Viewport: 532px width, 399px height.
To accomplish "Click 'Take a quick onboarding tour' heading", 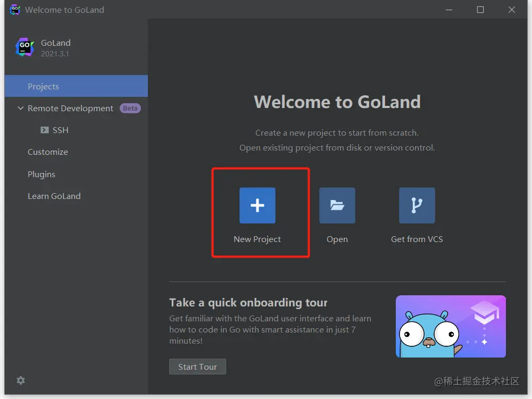I will tap(248, 303).
